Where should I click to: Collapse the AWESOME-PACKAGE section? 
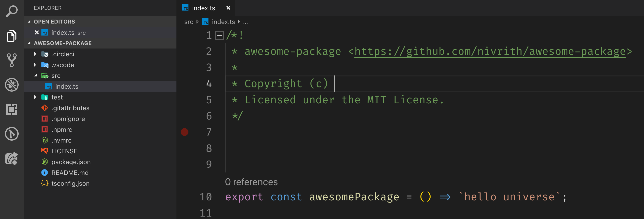click(29, 43)
